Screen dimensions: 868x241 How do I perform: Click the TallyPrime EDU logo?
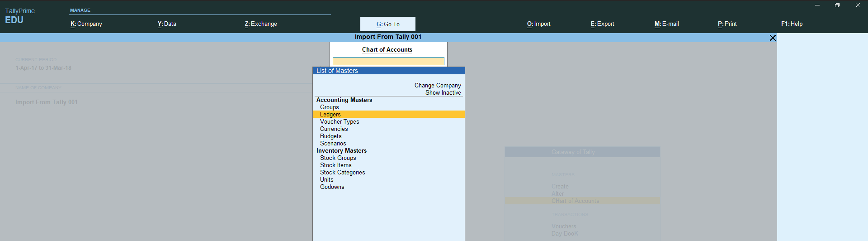[x=20, y=16]
